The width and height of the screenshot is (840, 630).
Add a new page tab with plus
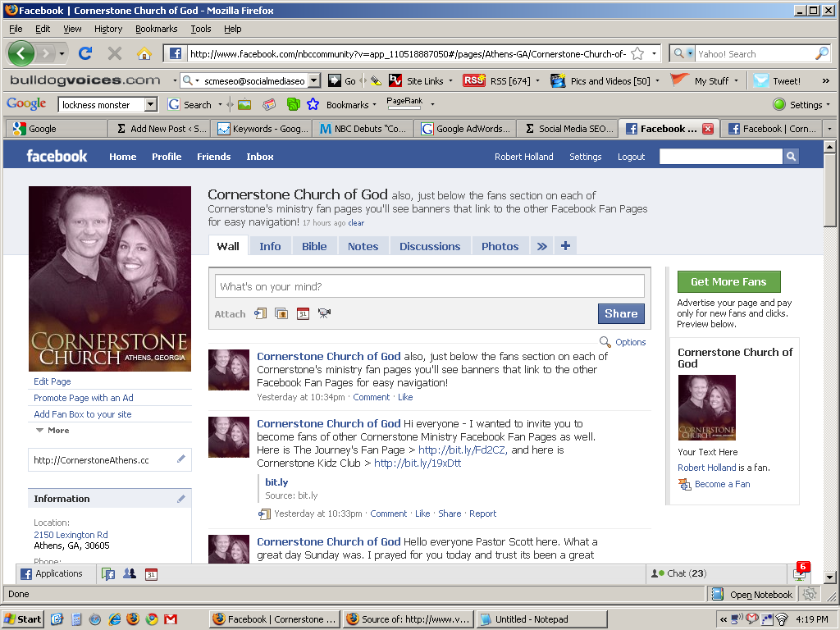coord(565,246)
